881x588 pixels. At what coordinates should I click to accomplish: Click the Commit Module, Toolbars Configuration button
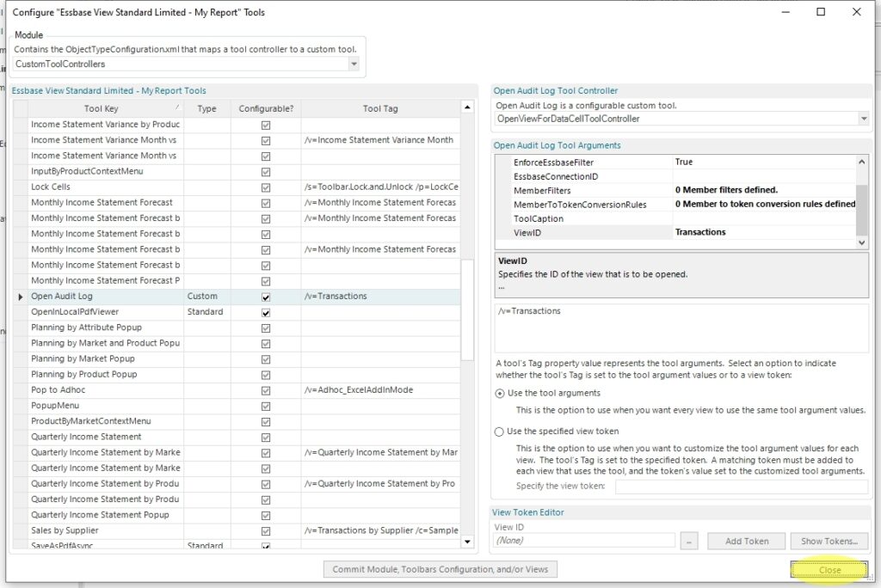[x=440, y=569]
